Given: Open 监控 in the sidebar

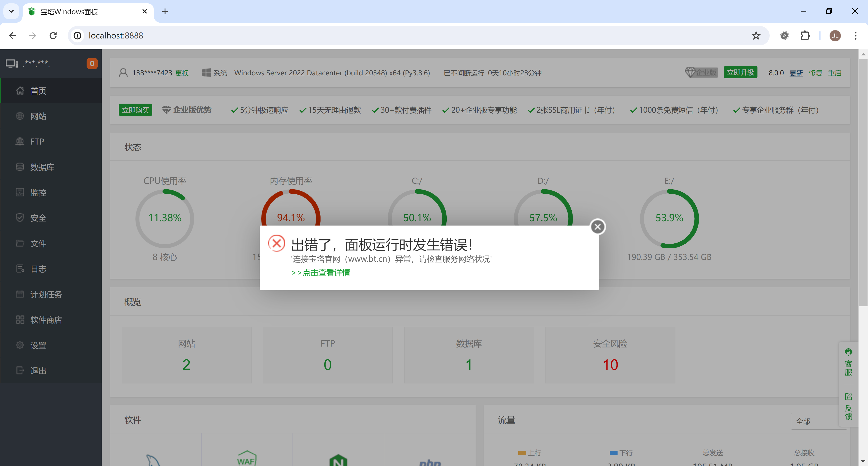Looking at the screenshot, I should click(x=51, y=193).
